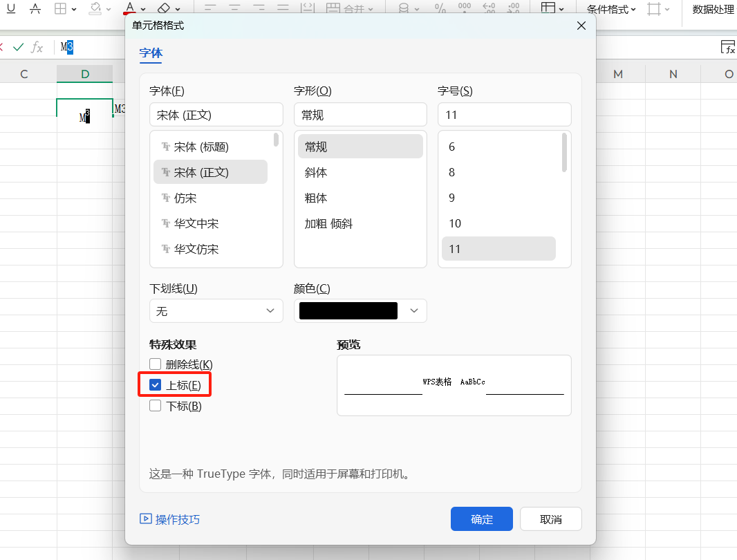
Task: Select the eraser clear-format icon
Action: pos(164,8)
